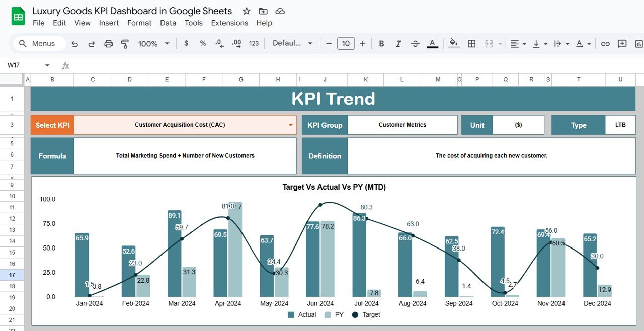The height and width of the screenshot is (331, 644).
Task: Open the Format menu
Action: [x=139, y=23]
